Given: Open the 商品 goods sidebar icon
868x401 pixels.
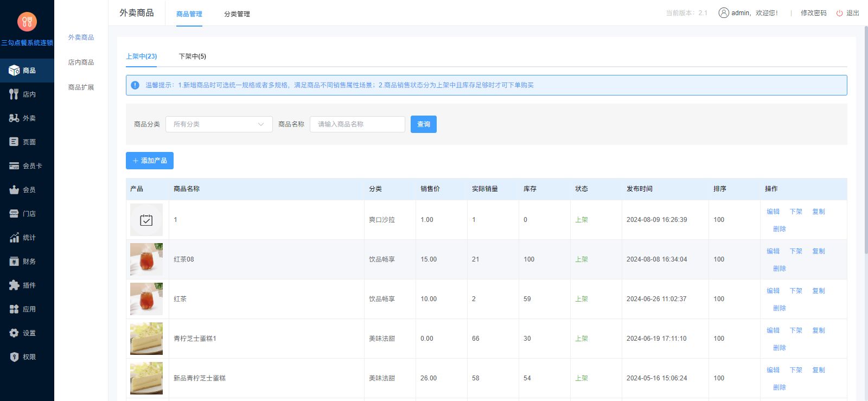Looking at the screenshot, I should click(14, 71).
